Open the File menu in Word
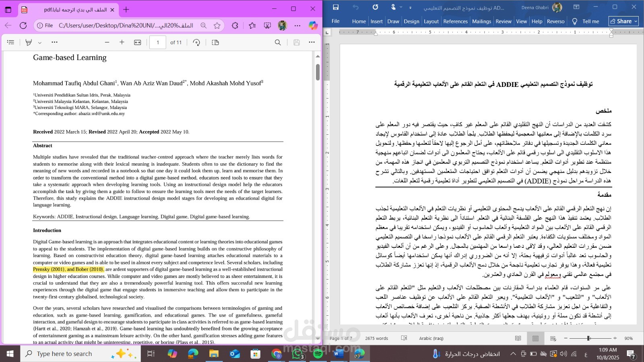644x362 pixels. click(x=336, y=21)
